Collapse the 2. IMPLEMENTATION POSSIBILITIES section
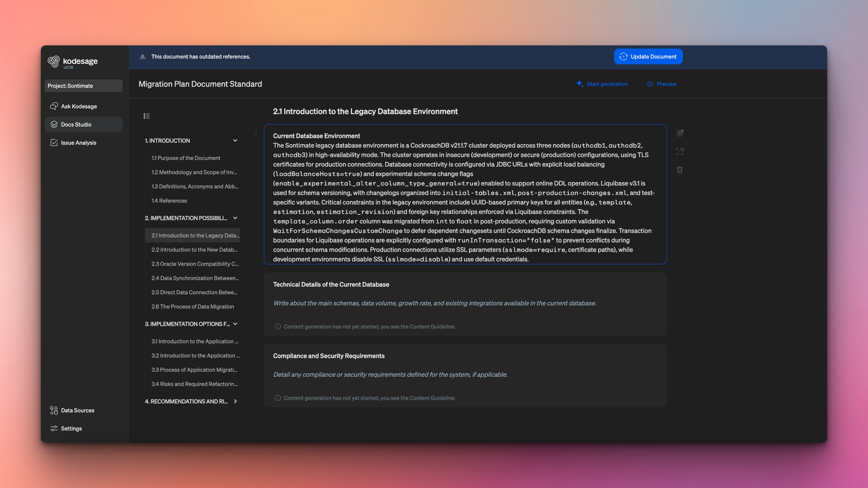 pos(235,218)
